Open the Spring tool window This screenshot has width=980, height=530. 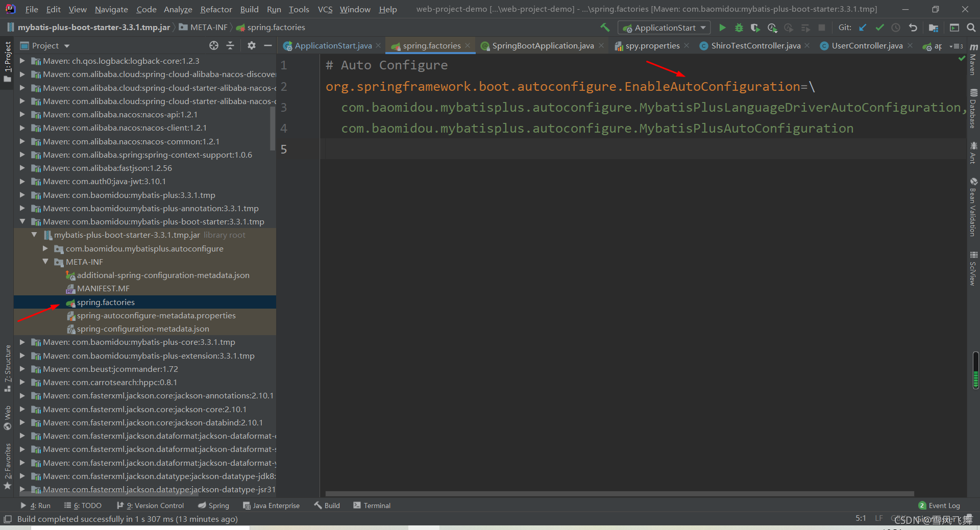213,506
